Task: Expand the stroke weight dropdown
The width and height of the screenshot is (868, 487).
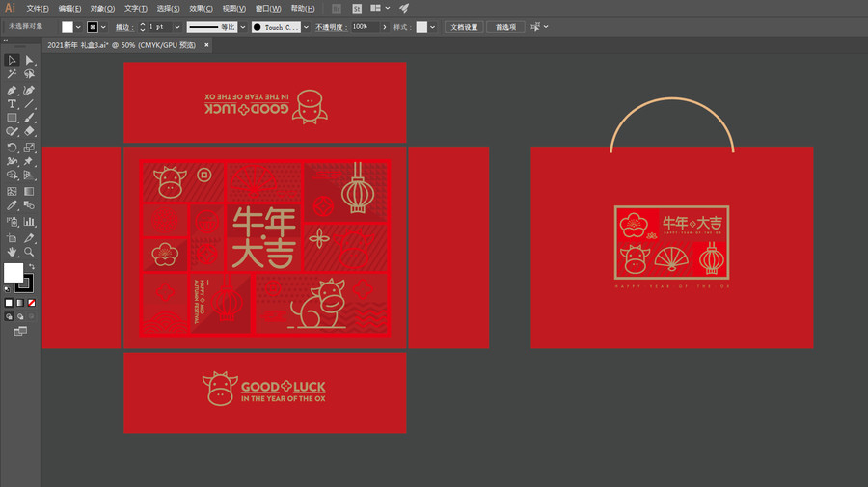Action: click(177, 27)
